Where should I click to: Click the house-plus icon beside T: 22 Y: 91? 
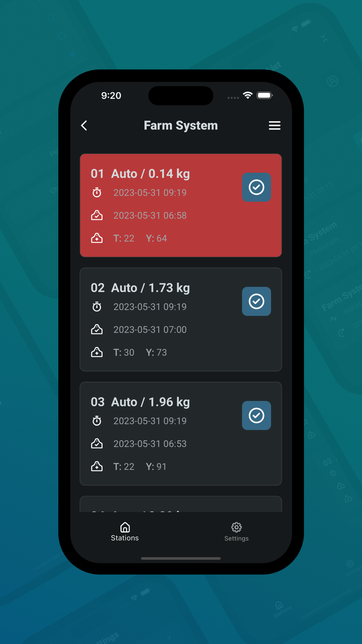(97, 467)
